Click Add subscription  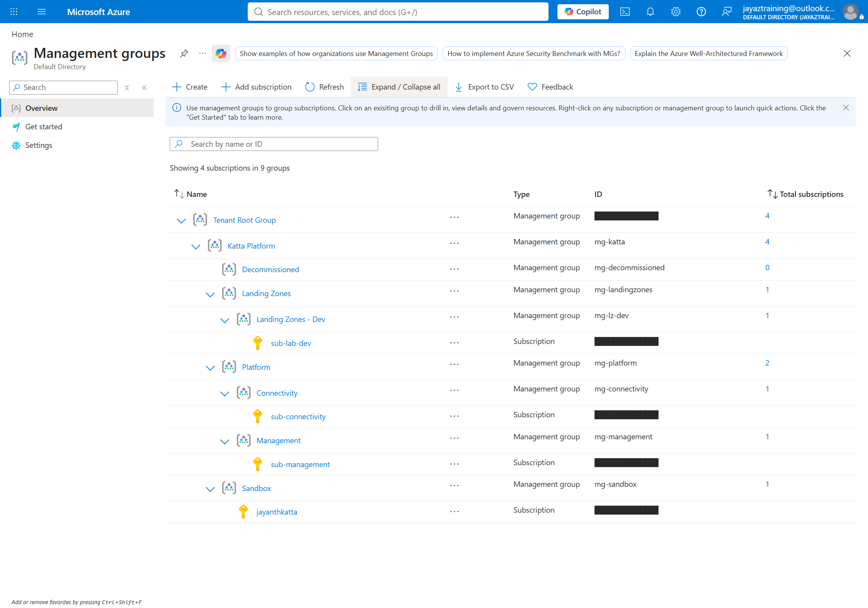coord(256,87)
